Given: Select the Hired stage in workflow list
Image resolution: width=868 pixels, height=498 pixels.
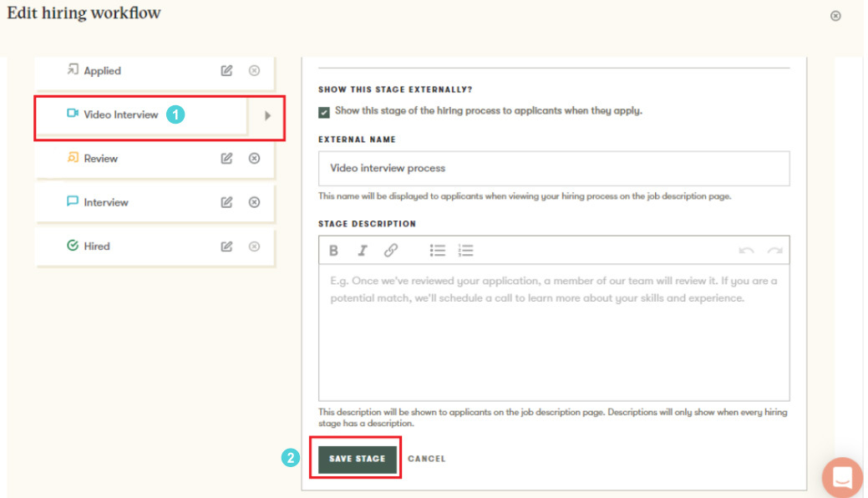Looking at the screenshot, I should [x=97, y=246].
